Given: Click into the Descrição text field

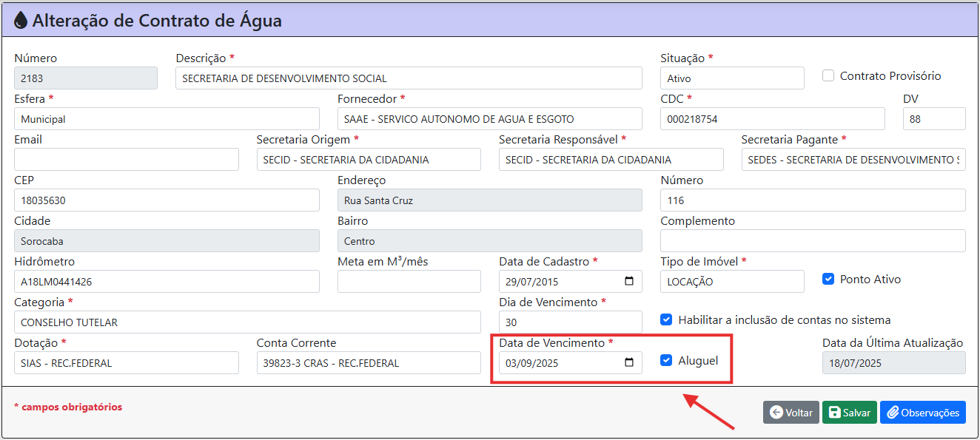Looking at the screenshot, I should (409, 78).
